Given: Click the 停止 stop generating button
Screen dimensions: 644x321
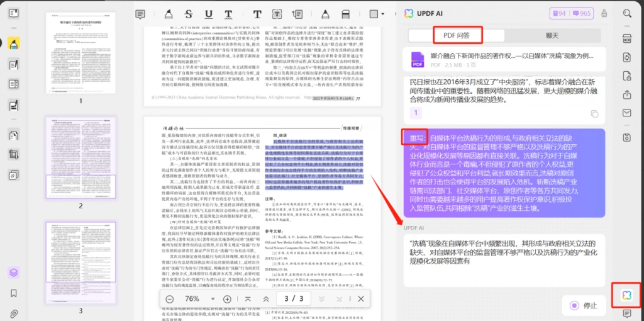Looking at the screenshot, I should coord(584,305).
